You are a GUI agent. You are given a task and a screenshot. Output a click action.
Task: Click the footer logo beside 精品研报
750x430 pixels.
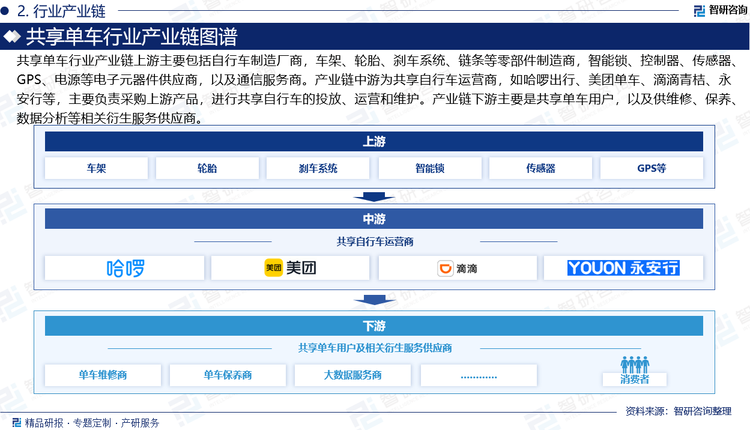click(x=17, y=422)
